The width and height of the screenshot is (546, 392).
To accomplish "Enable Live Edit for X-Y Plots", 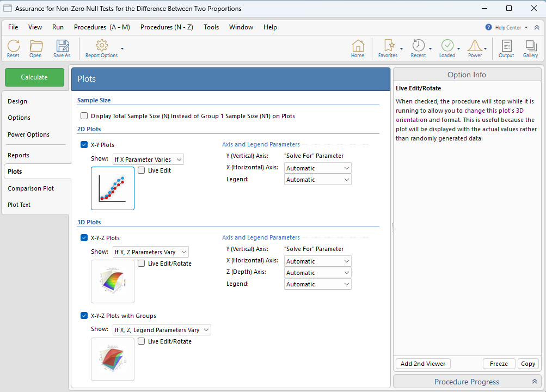I will coord(142,170).
